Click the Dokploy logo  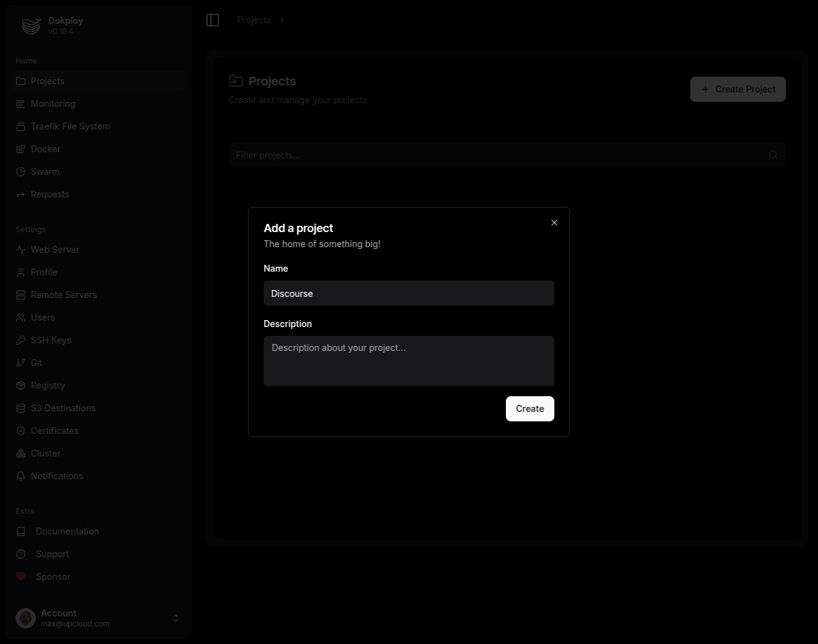click(31, 26)
